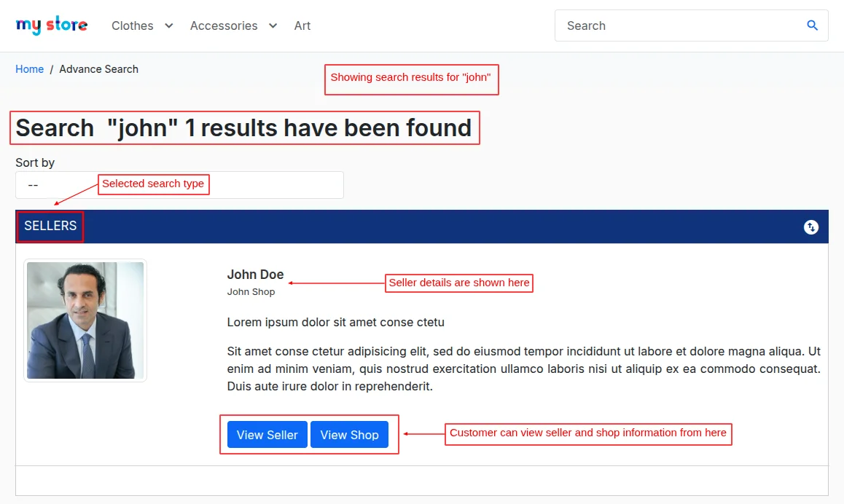Click the search results heading for john

[x=244, y=128]
